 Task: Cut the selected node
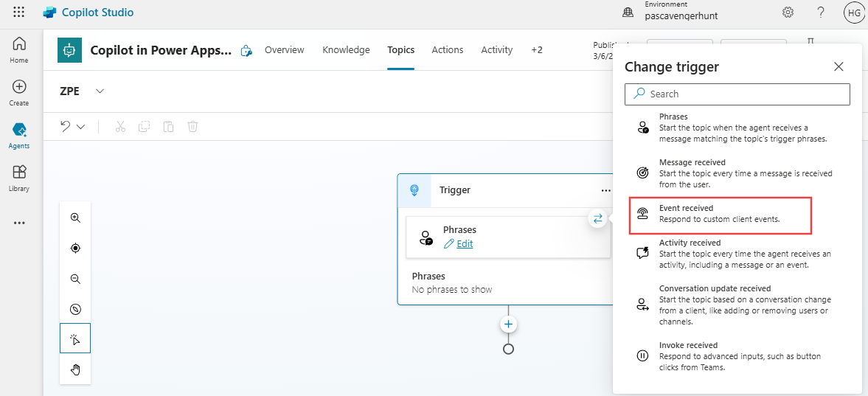click(121, 126)
